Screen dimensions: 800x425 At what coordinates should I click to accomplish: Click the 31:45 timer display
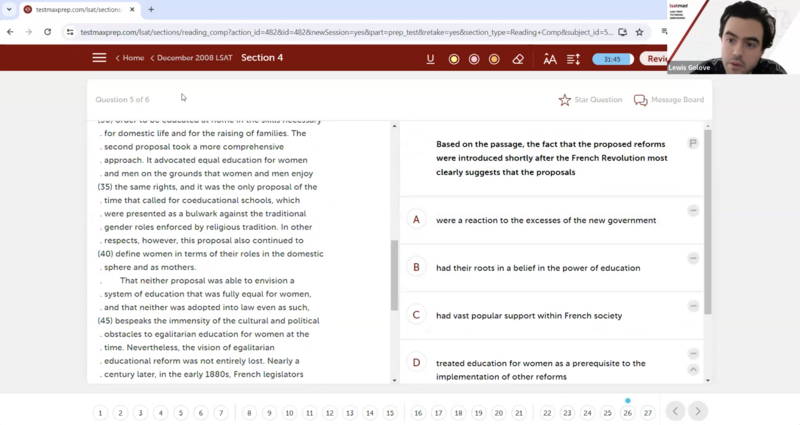613,59
